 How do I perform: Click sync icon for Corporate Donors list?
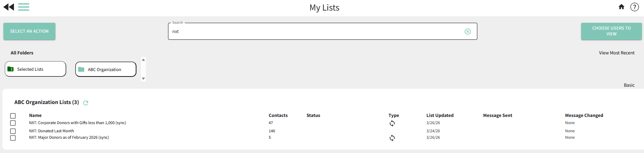392,123
